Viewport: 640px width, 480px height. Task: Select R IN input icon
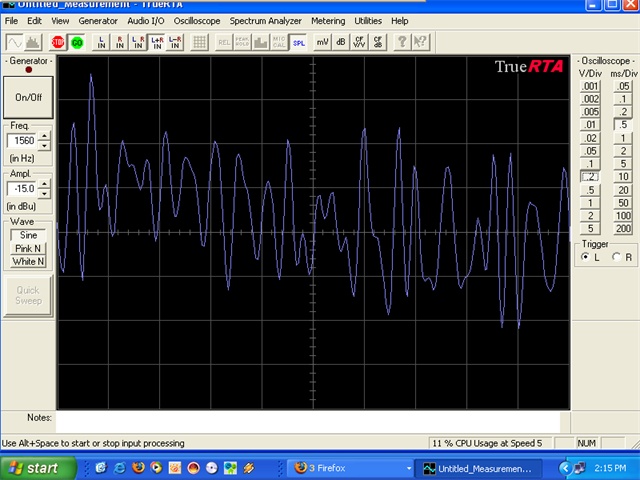coord(120,42)
